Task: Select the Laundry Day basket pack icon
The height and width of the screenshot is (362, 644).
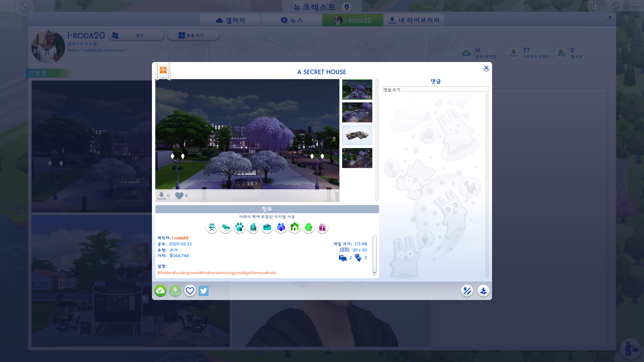Action: click(309, 228)
